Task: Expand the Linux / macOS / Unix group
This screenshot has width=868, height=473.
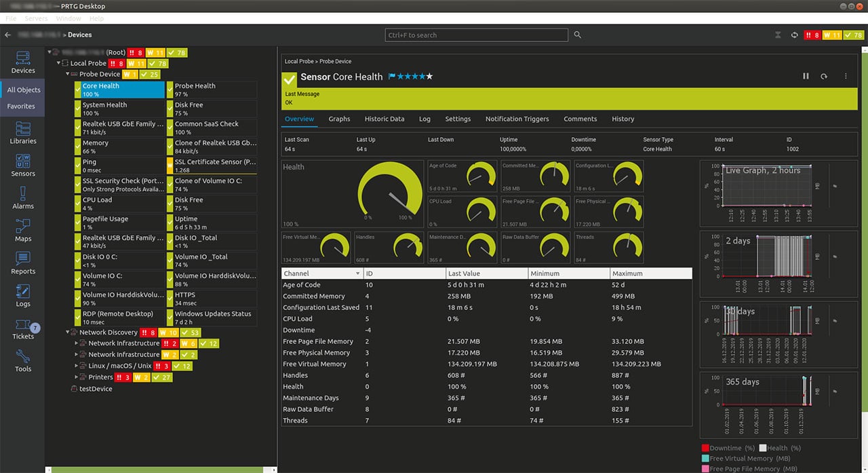Action: click(x=77, y=366)
